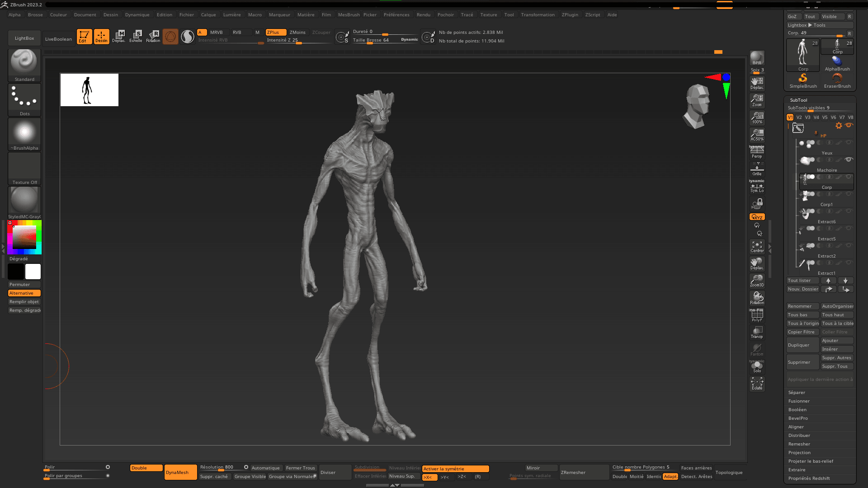Switch to ZMoins subtract mode
This screenshot has width=868, height=488.
pyautogui.click(x=297, y=33)
